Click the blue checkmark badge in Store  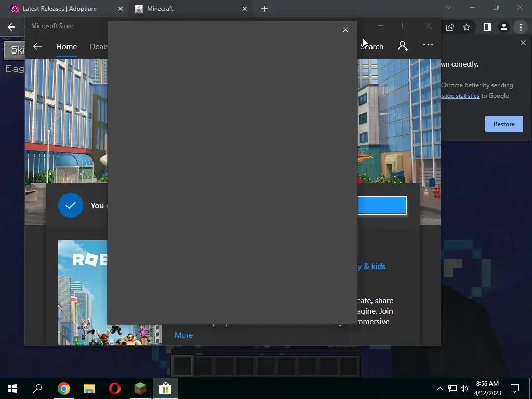(x=71, y=205)
